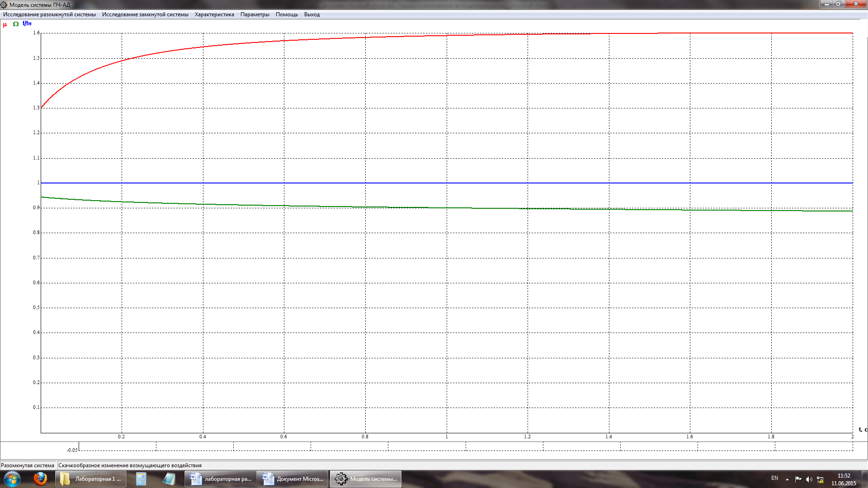Open the Windows Start menu
Image resolution: width=868 pixels, height=488 pixels.
pyautogui.click(x=12, y=479)
